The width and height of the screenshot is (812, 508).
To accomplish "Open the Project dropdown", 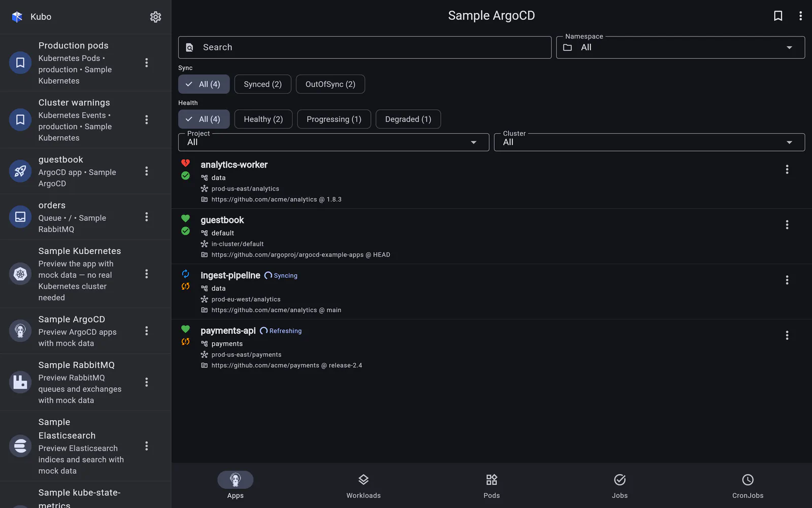I will pos(333,142).
